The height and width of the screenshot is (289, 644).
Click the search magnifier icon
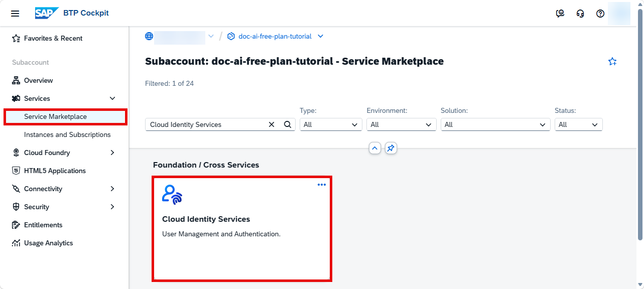(288, 124)
